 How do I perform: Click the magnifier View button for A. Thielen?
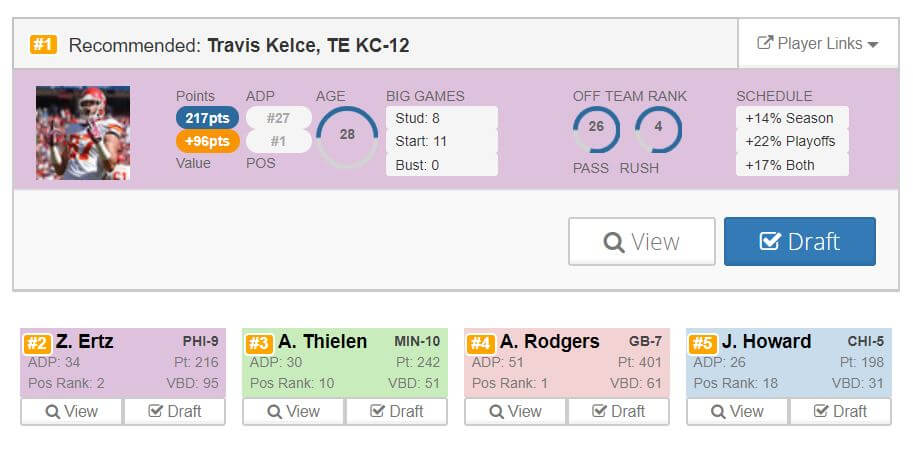293,411
